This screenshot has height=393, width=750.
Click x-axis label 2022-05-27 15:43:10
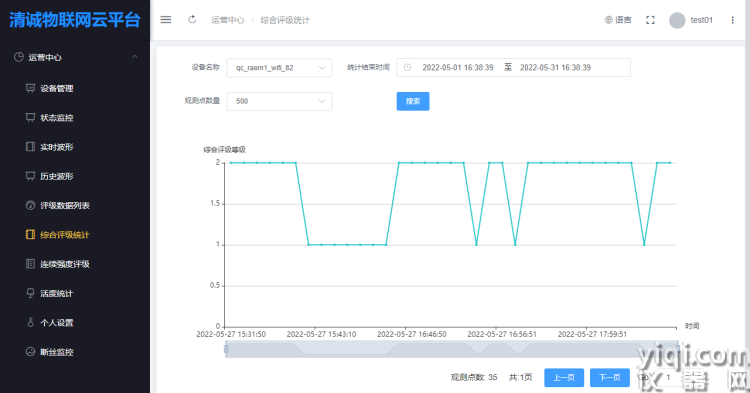coord(321,334)
